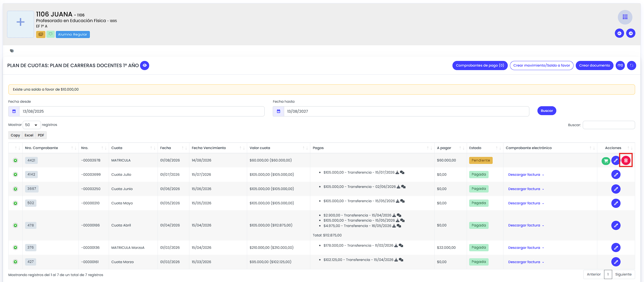
Task: Click the tag icon below header
Action: pos(12,51)
